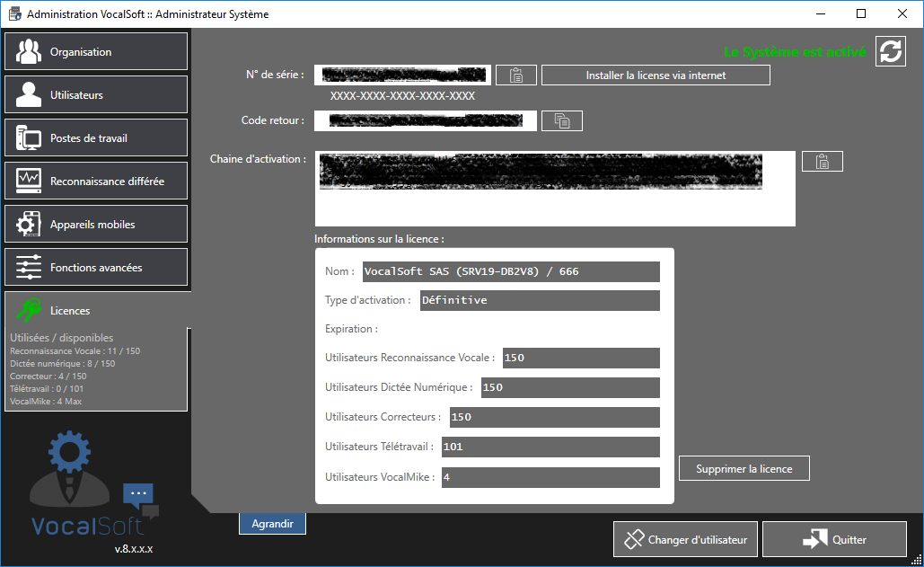Click the 'Informations sur la licence' heading
The width and height of the screenshot is (924, 567).
[x=379, y=239]
